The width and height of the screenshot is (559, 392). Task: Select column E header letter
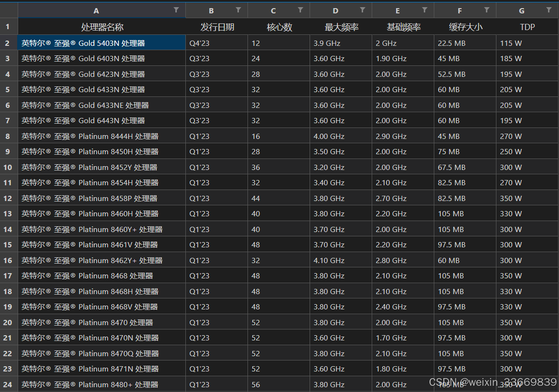[397, 11]
